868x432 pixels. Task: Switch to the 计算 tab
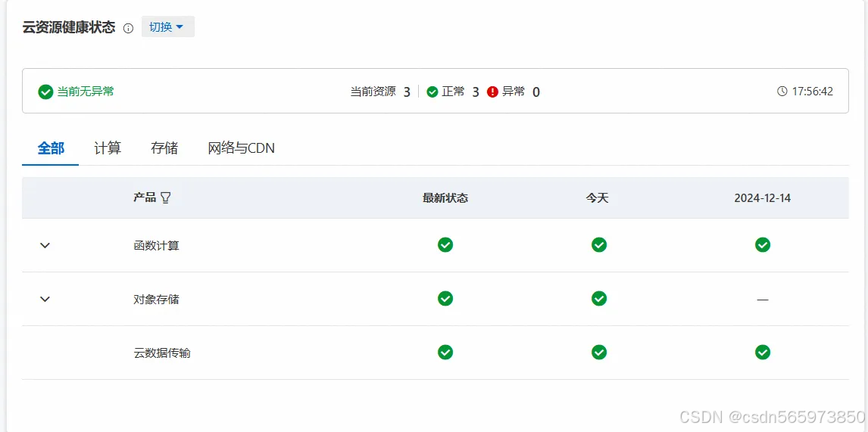pos(108,148)
